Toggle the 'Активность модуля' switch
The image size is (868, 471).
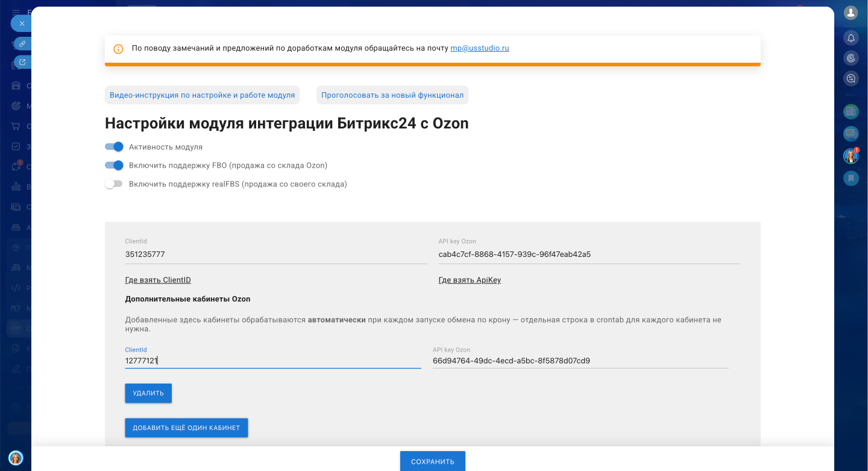pos(114,147)
